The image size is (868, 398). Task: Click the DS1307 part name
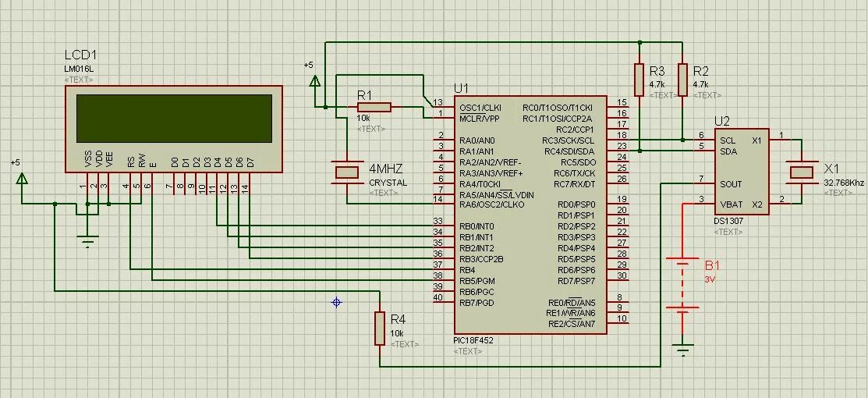click(728, 221)
